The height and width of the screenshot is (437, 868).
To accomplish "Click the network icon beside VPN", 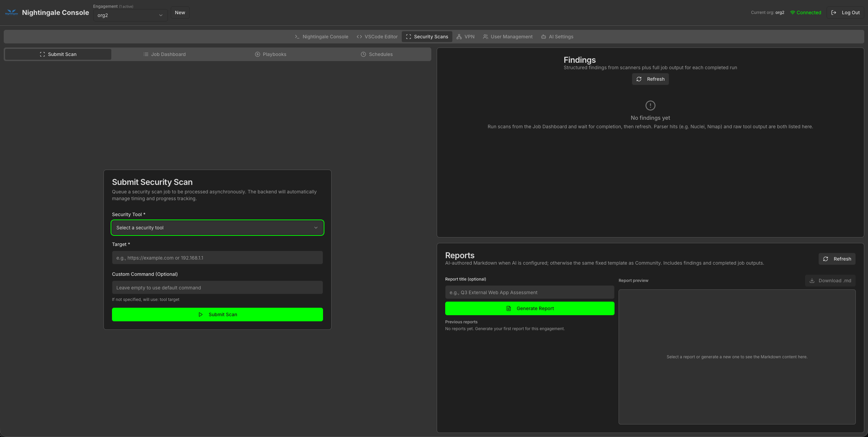I will click(x=459, y=37).
